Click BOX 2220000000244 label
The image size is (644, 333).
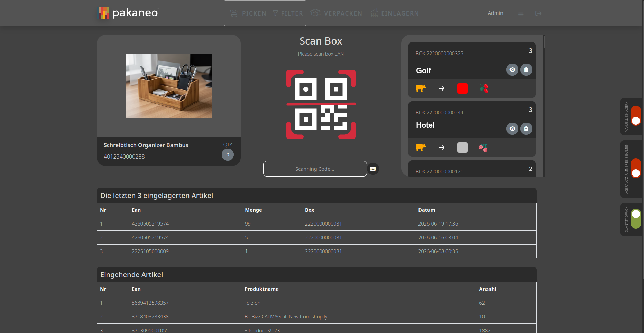(439, 113)
